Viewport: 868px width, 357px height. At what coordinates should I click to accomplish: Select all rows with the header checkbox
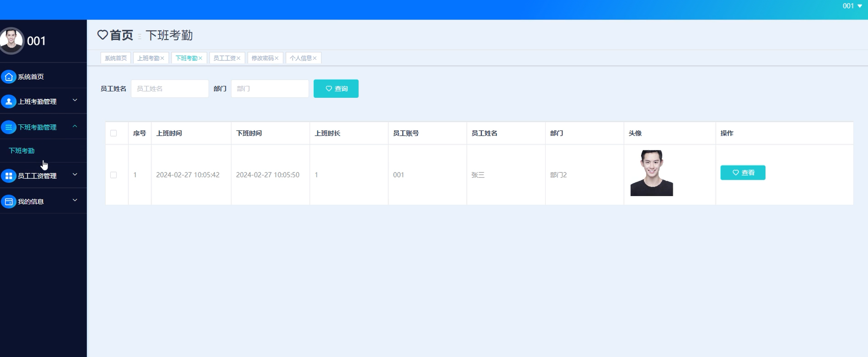click(x=113, y=133)
